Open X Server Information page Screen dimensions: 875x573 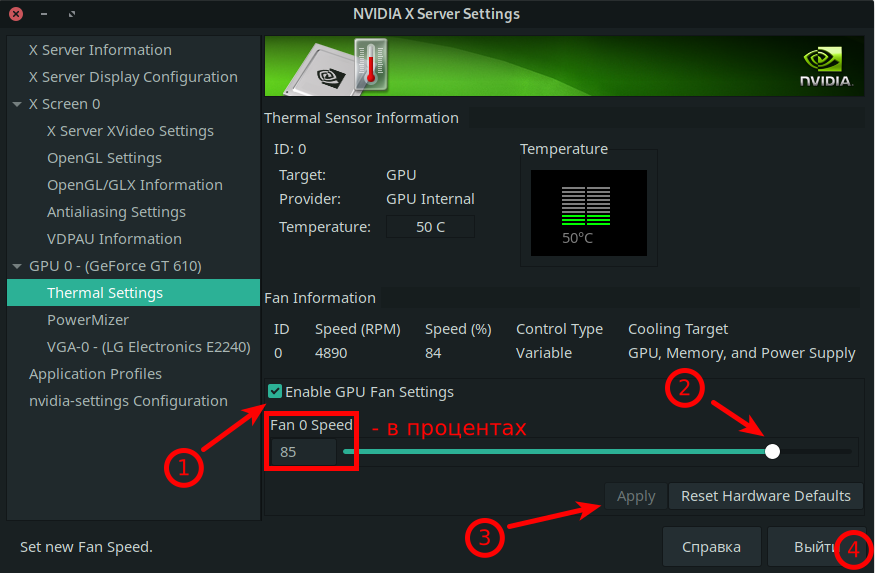(x=100, y=50)
